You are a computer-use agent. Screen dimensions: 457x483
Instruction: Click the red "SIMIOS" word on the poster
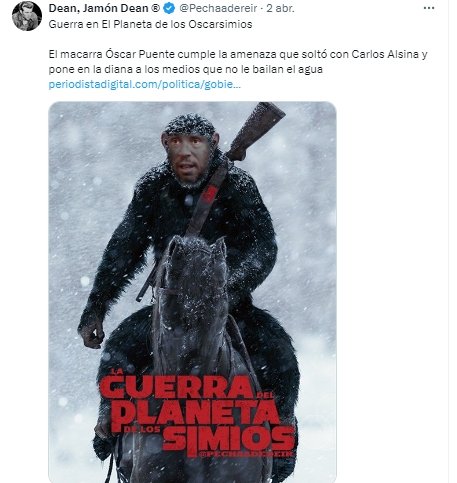229,438
